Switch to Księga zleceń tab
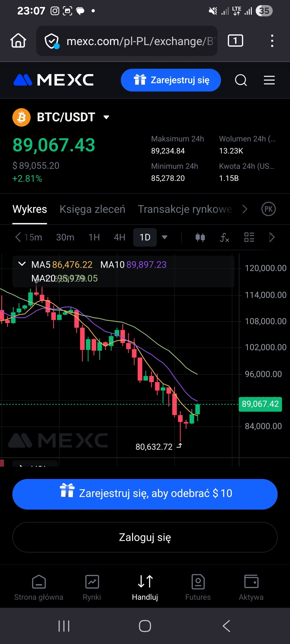The height and width of the screenshot is (644, 290). pyautogui.click(x=92, y=209)
